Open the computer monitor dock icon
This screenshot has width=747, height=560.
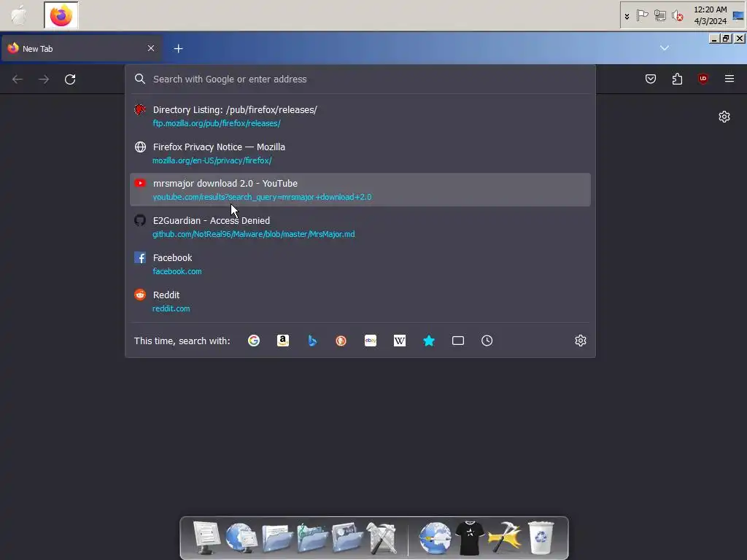[x=206, y=537]
